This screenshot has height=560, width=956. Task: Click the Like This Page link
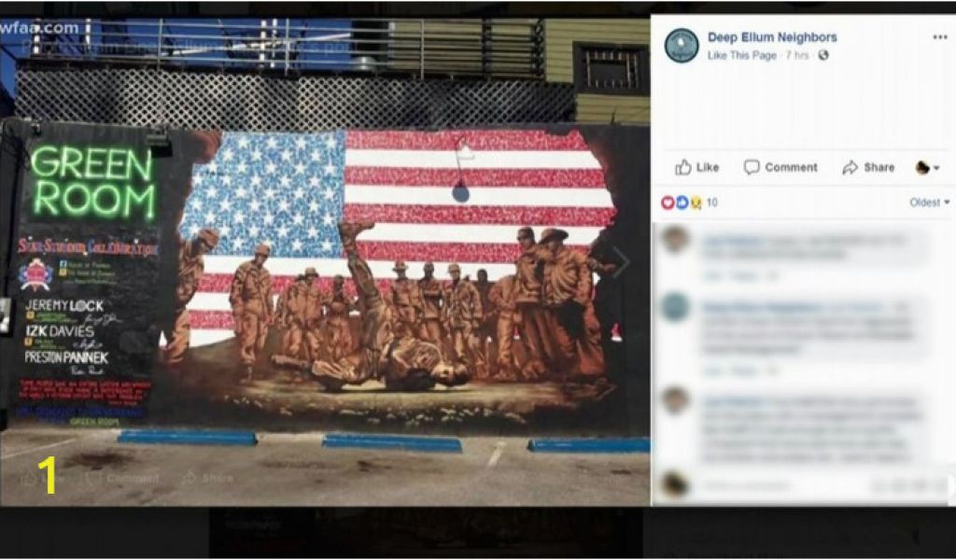tap(742, 55)
